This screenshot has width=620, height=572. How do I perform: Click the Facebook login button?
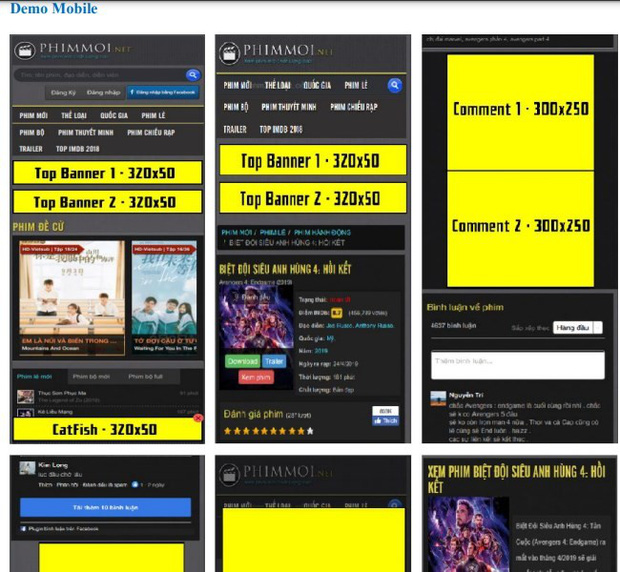point(162,92)
